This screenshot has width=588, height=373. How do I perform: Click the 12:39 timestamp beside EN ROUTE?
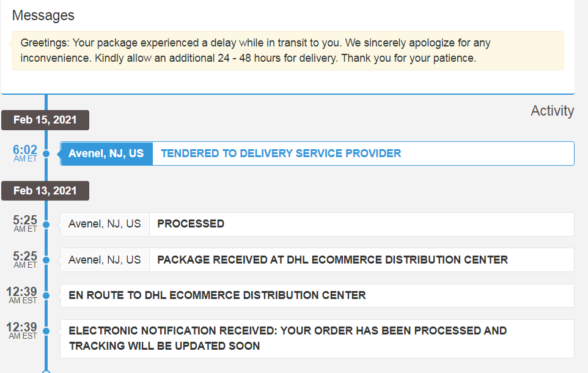pos(23,294)
